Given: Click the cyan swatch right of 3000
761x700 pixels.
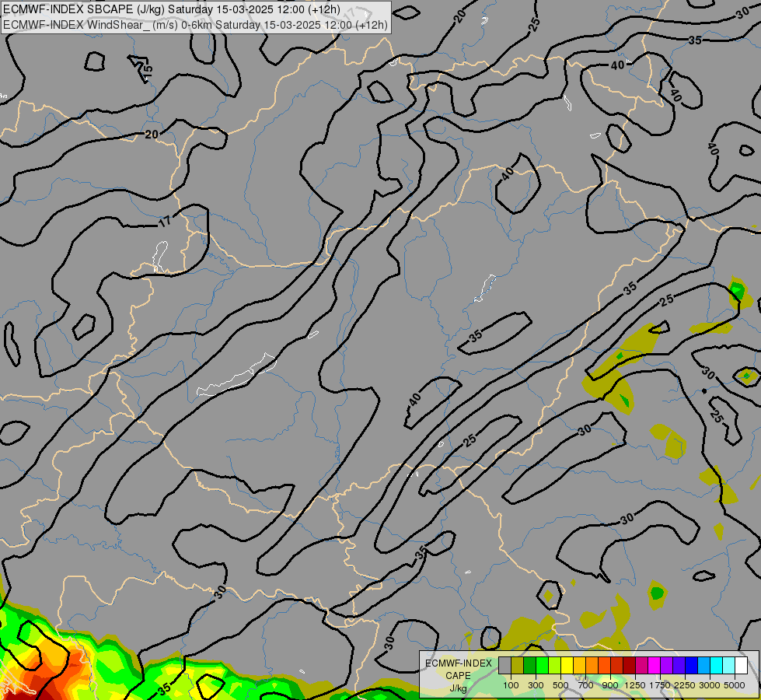Looking at the screenshot, I should click(717, 666).
